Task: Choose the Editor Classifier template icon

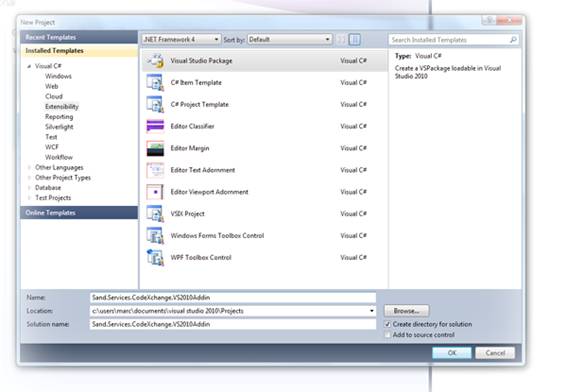Action: (x=155, y=126)
